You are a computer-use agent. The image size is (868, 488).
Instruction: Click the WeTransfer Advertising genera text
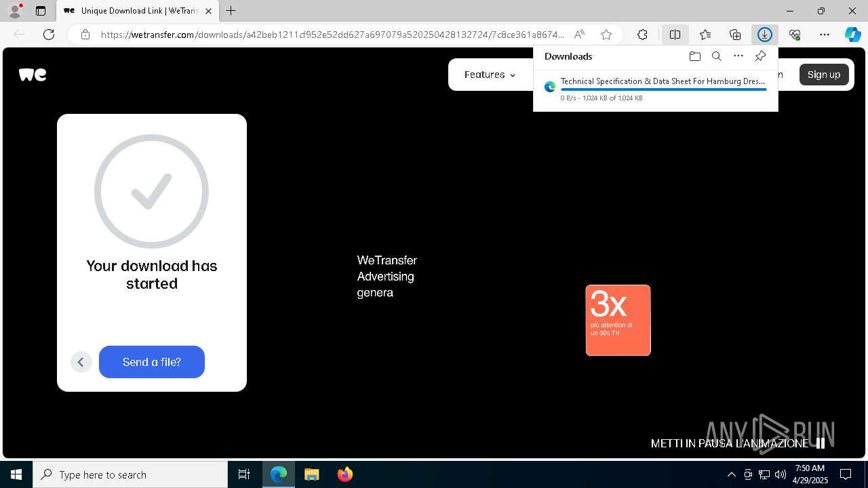point(387,277)
